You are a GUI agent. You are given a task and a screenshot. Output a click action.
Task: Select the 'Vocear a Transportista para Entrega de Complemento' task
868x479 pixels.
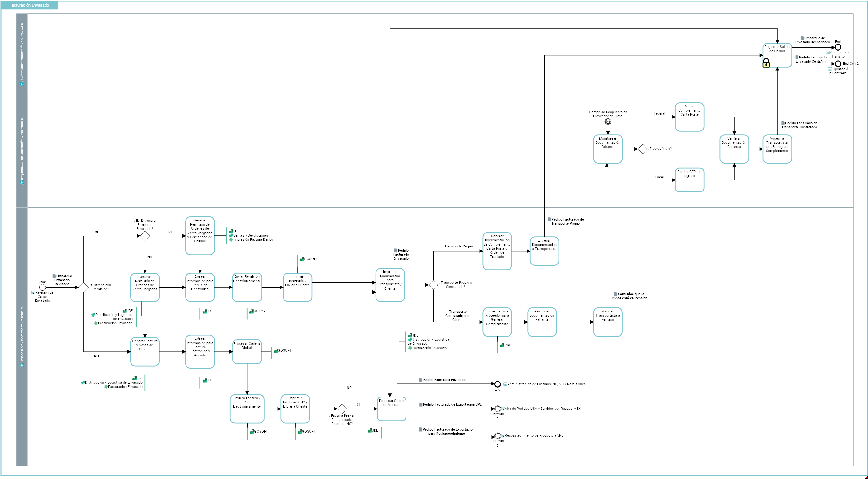pyautogui.click(x=777, y=149)
